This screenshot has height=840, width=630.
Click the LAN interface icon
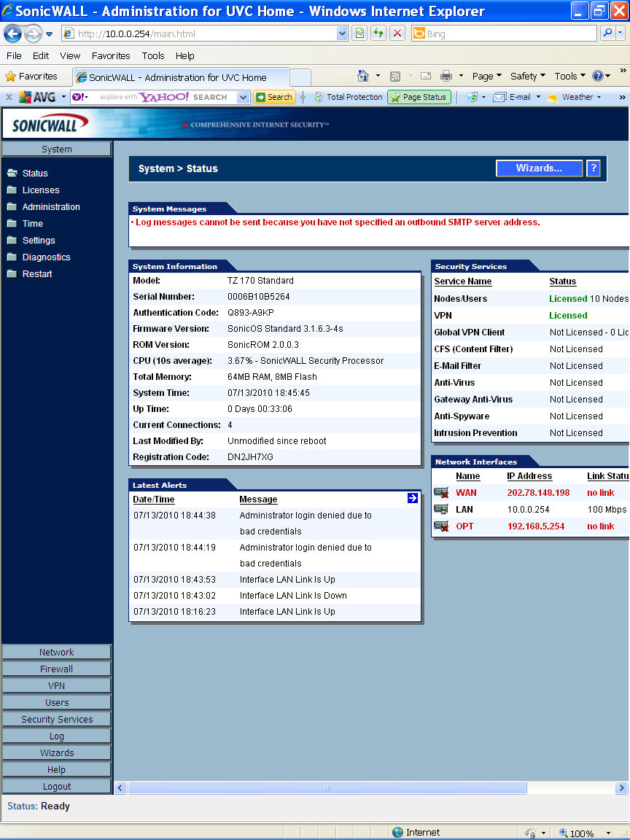coord(441,509)
